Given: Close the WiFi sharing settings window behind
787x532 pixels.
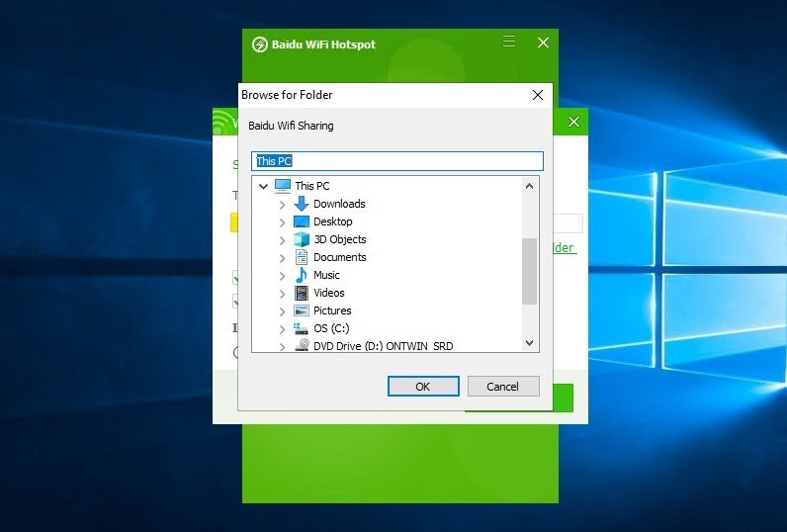Looking at the screenshot, I should point(573,122).
